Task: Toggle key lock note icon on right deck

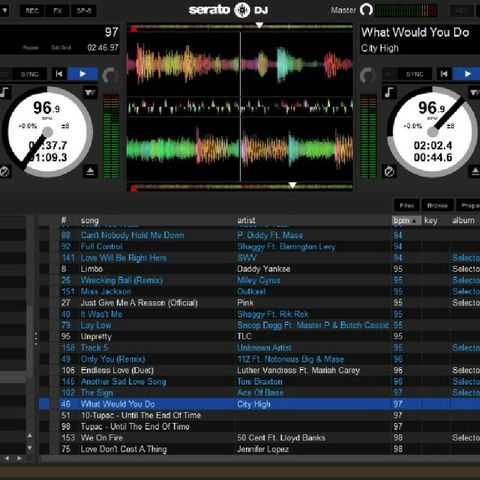Action: tap(389, 92)
